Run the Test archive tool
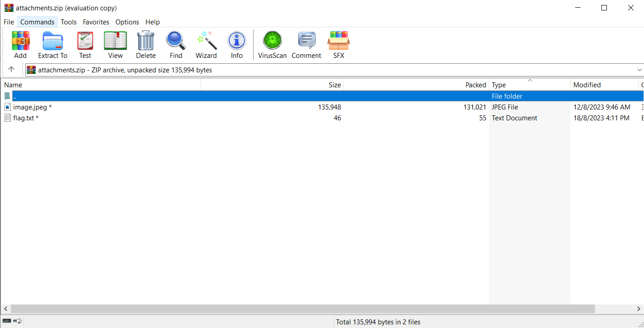 point(85,41)
